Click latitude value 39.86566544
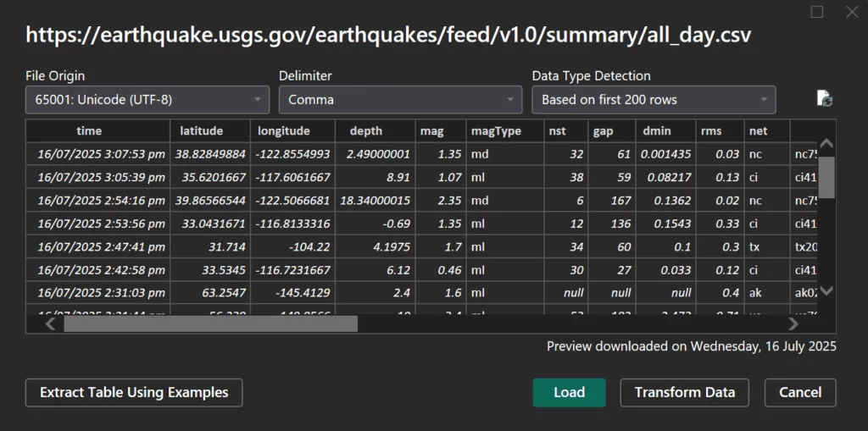 pos(210,201)
